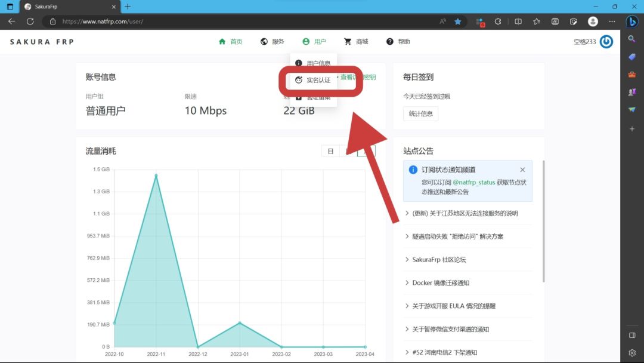Close the SakuraFrp tab
Image resolution: width=644 pixels, height=363 pixels.
click(x=114, y=7)
